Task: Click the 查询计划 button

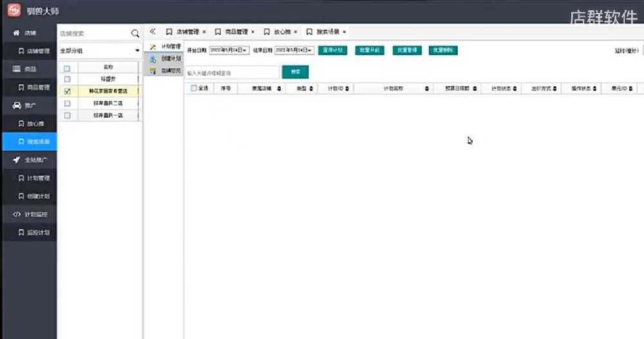Action: (x=332, y=50)
